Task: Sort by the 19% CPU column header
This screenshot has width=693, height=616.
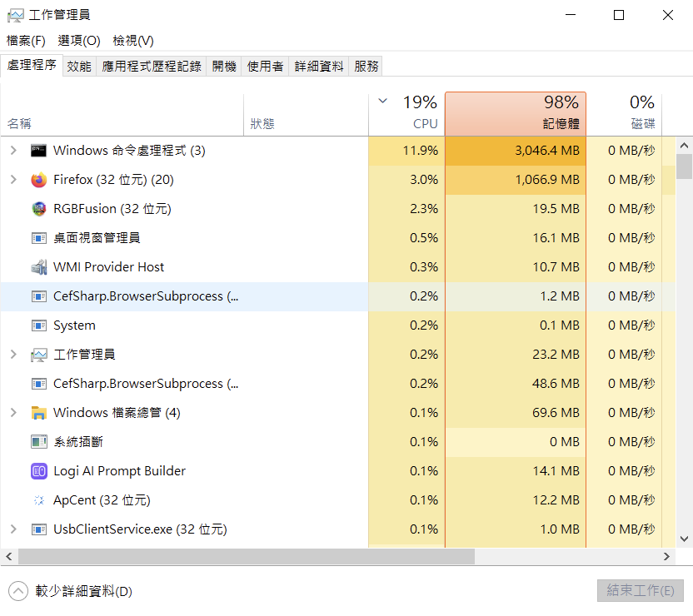Action: click(406, 114)
